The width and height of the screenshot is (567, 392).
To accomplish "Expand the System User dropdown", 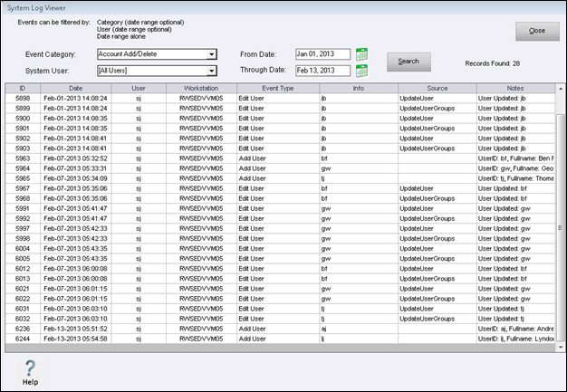I will pos(210,71).
